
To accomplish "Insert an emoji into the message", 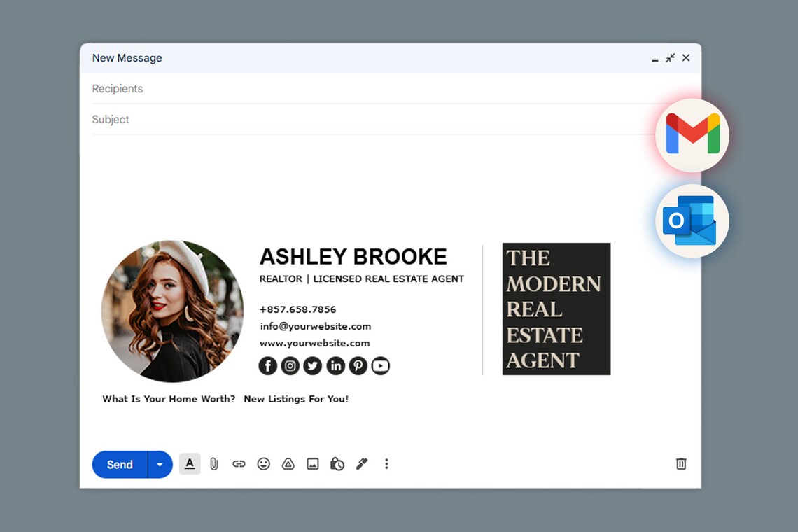I will point(263,464).
